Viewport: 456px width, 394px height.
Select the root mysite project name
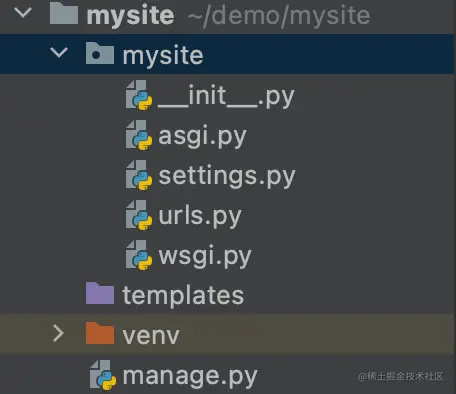click(x=130, y=15)
